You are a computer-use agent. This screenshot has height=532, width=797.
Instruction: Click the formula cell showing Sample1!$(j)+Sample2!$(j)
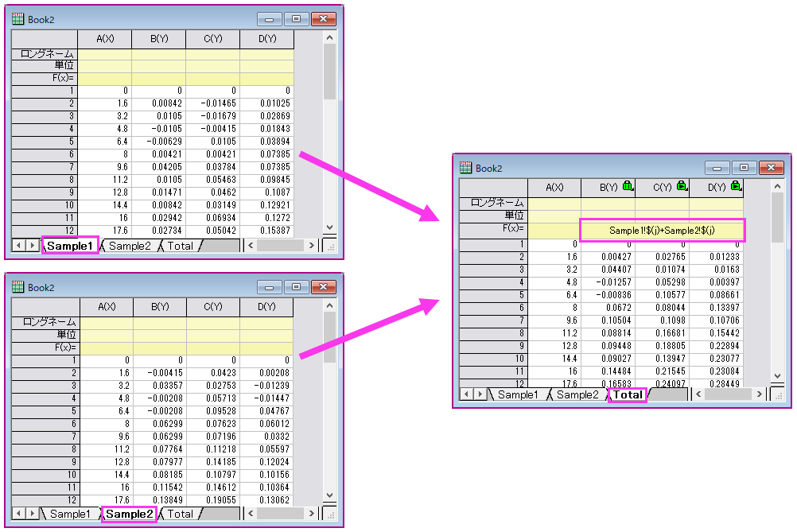tap(662, 231)
